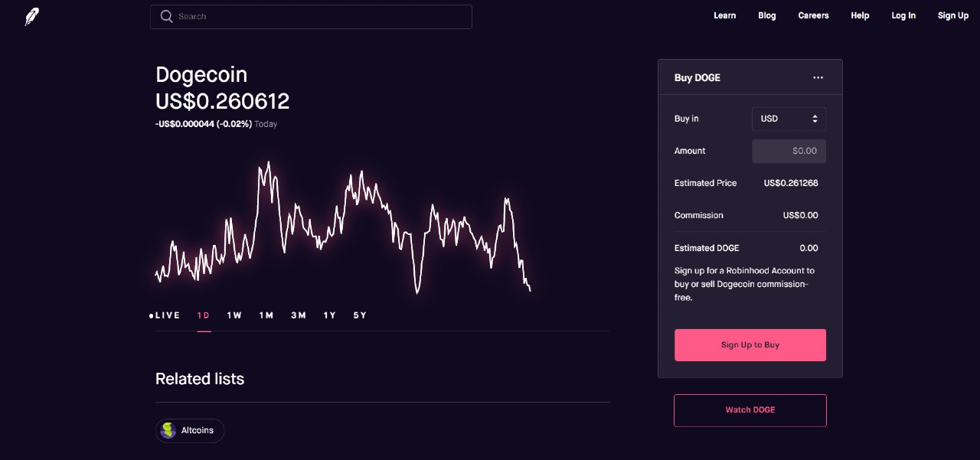The height and width of the screenshot is (460, 980).
Task: Focus the Search input field
Action: tap(311, 17)
